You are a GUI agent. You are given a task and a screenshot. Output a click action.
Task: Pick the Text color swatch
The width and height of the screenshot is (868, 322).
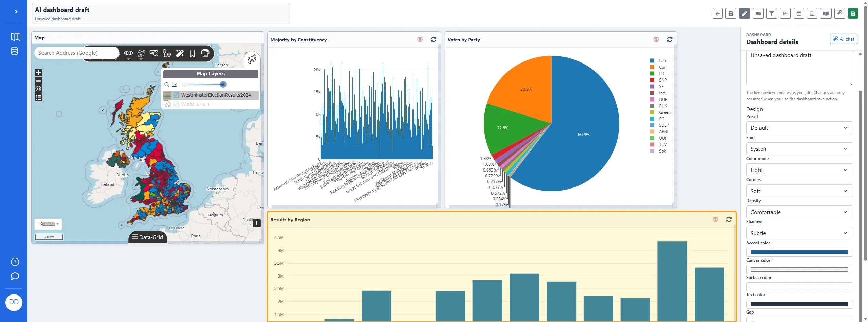pos(799,304)
